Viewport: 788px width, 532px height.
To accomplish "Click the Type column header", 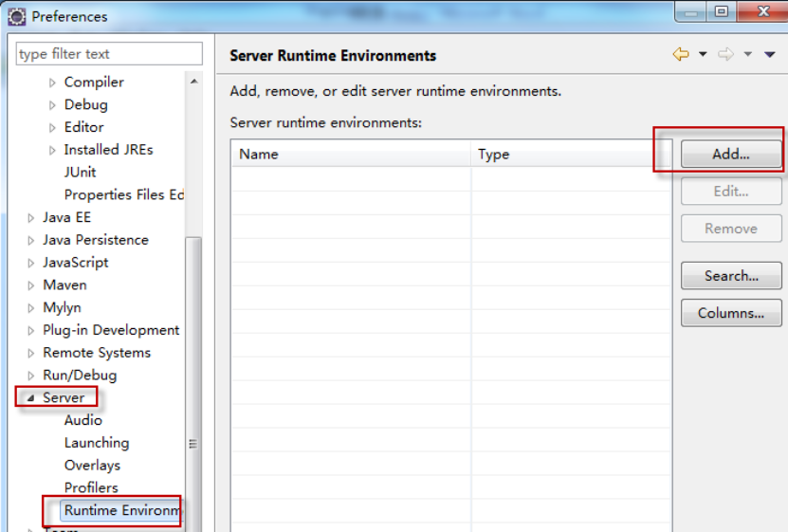I will (572, 154).
